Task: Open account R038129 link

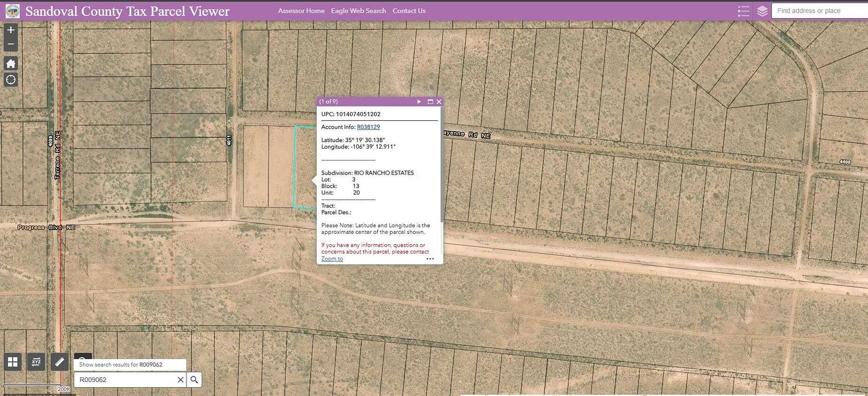Action: [368, 127]
